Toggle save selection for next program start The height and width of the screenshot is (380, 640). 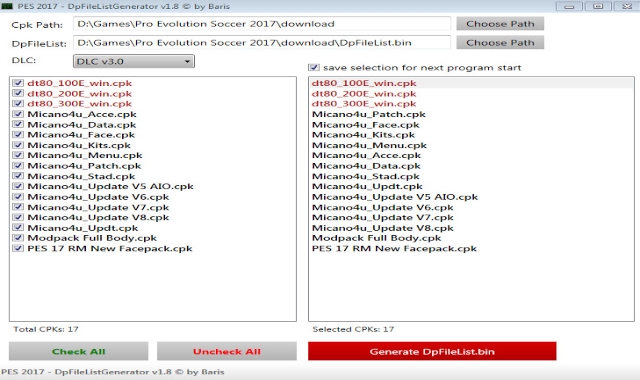[x=313, y=67]
